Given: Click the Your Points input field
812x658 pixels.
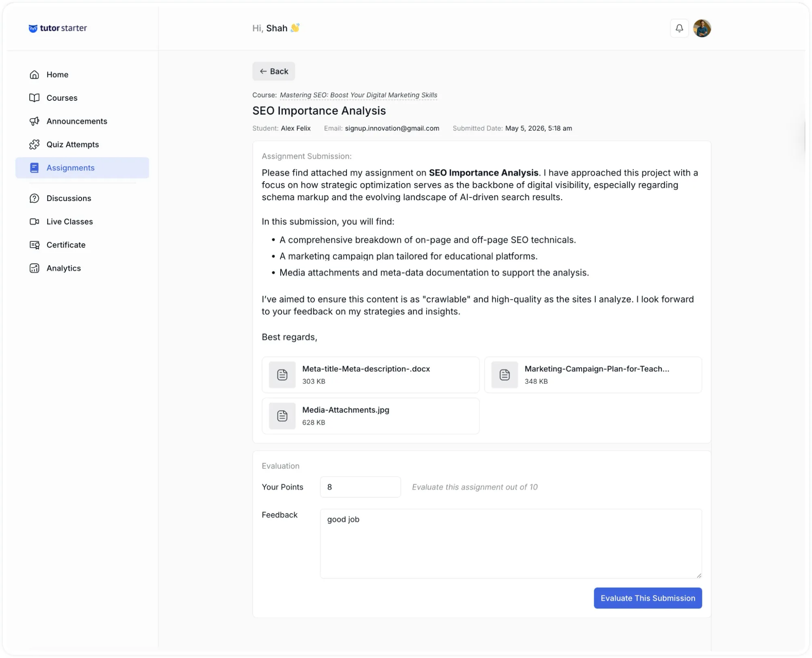Looking at the screenshot, I should point(360,487).
